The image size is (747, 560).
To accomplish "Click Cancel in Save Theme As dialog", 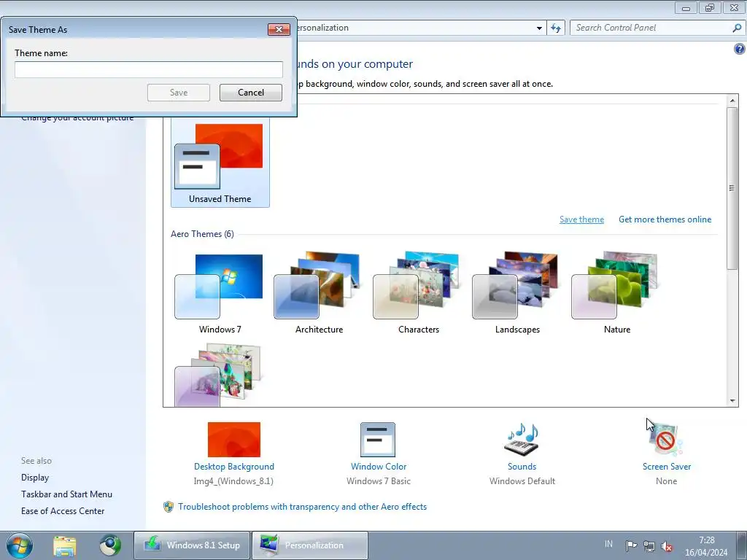I will tap(251, 93).
